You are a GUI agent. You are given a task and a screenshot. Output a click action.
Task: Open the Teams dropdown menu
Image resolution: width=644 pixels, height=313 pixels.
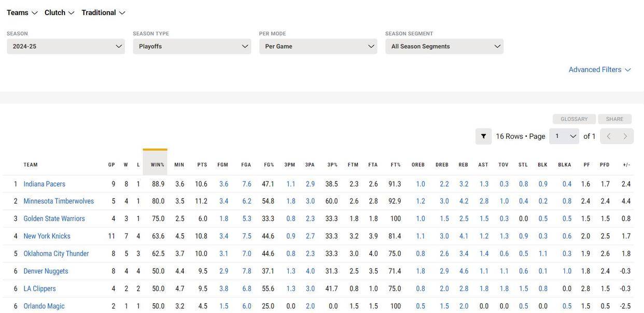point(22,12)
